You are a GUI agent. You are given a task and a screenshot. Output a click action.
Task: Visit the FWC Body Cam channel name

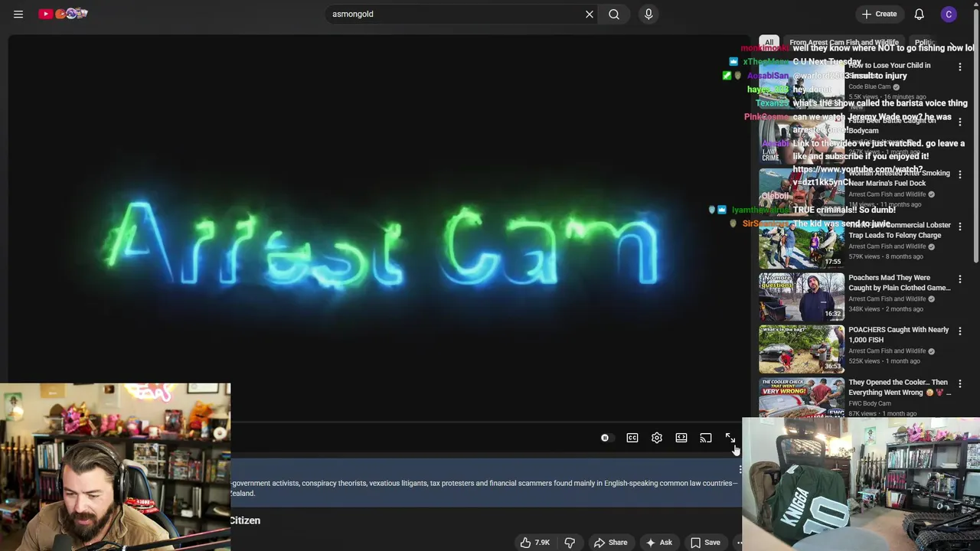pyautogui.click(x=870, y=403)
